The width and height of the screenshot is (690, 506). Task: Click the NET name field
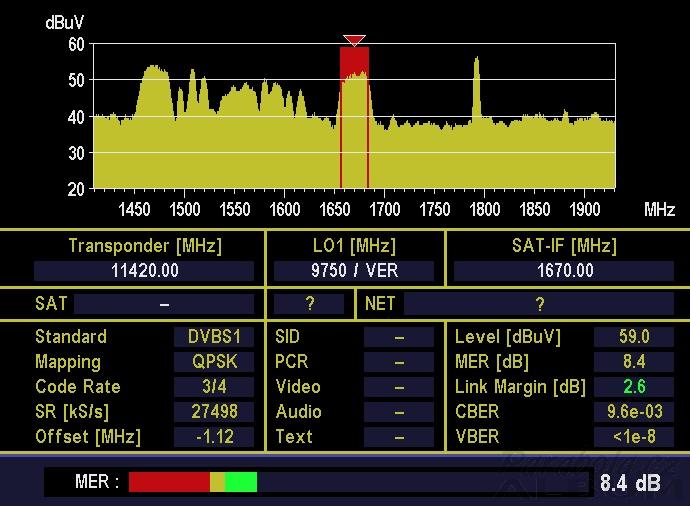tap(540, 304)
